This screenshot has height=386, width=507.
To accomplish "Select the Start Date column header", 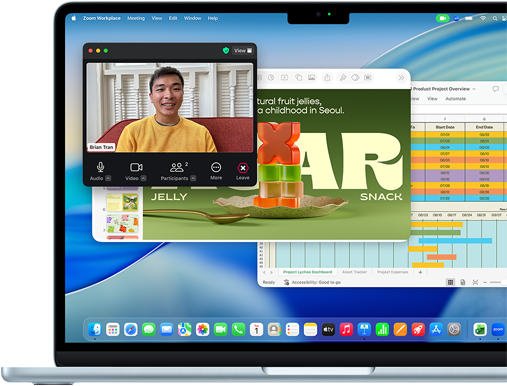I will [x=445, y=127].
